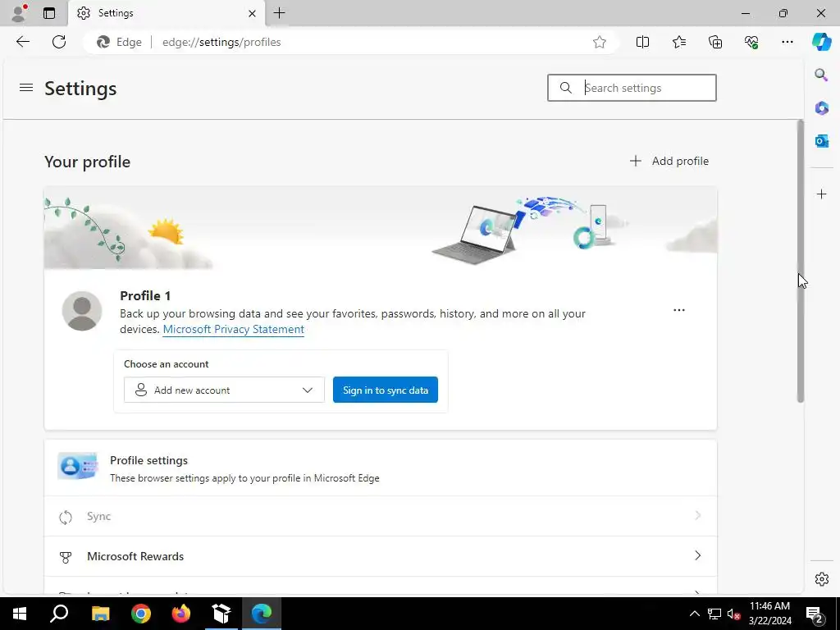Open a new tab with plus button
Viewport: 840px width, 630px height.
coord(279,13)
